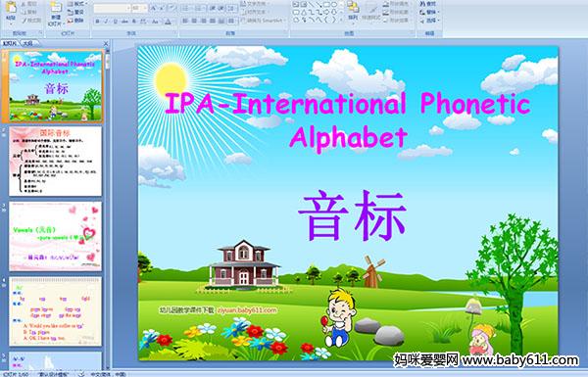
Task: Select slide 1 IPA title thumbnail
Action: pyautogui.click(x=55, y=86)
